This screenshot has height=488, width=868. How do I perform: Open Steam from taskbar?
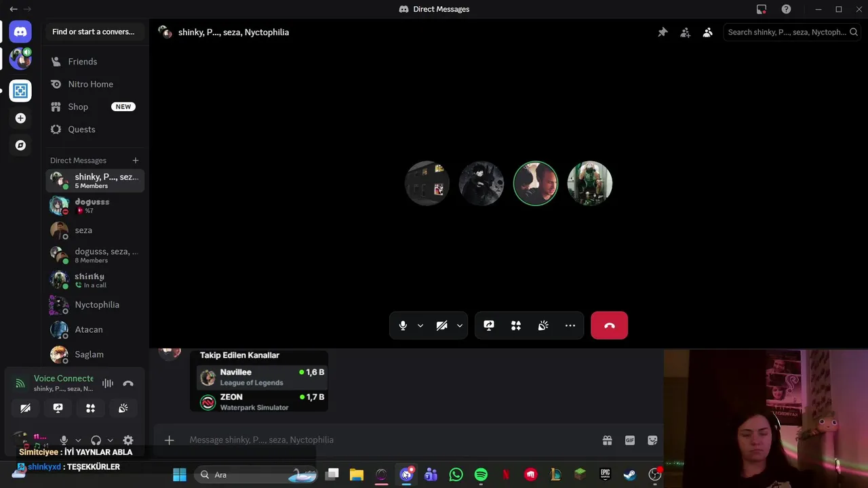[x=630, y=475]
